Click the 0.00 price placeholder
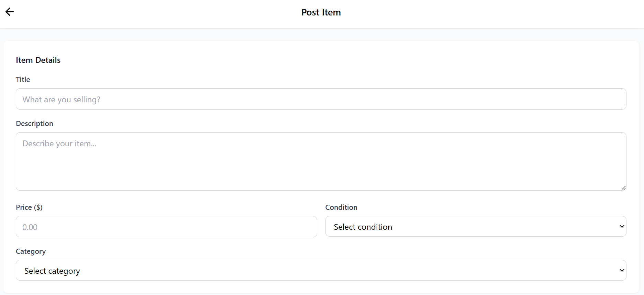 tap(30, 227)
